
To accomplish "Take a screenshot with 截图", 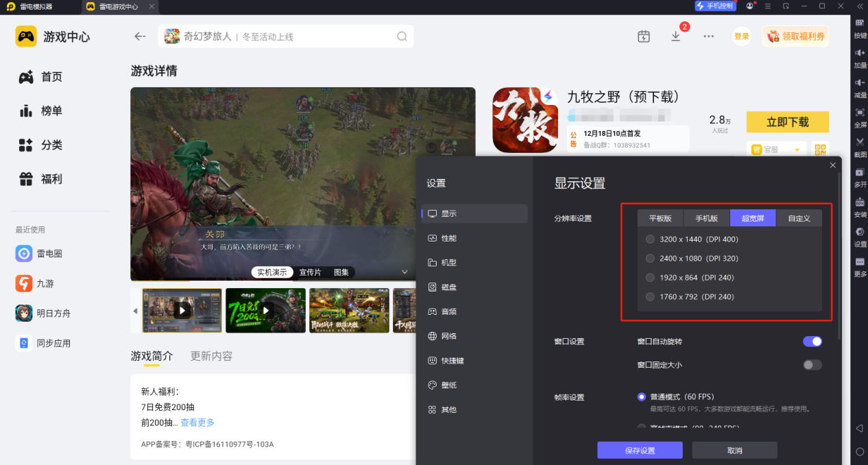I will [x=860, y=146].
